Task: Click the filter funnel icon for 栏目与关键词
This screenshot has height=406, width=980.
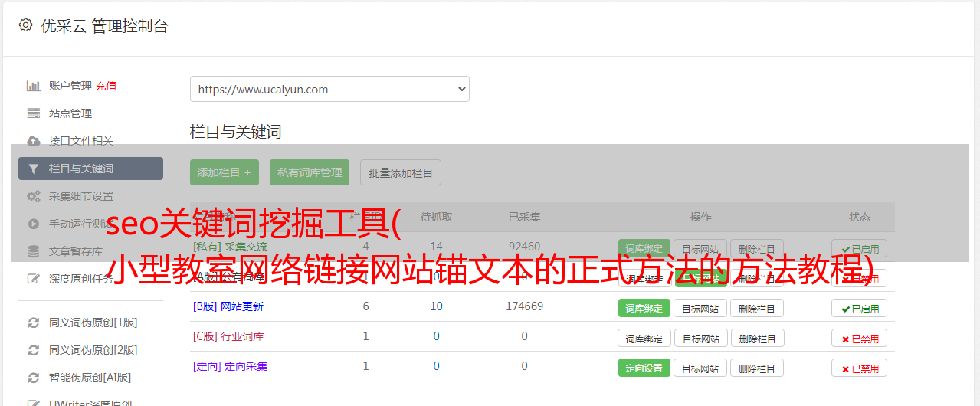Action: coord(33,169)
